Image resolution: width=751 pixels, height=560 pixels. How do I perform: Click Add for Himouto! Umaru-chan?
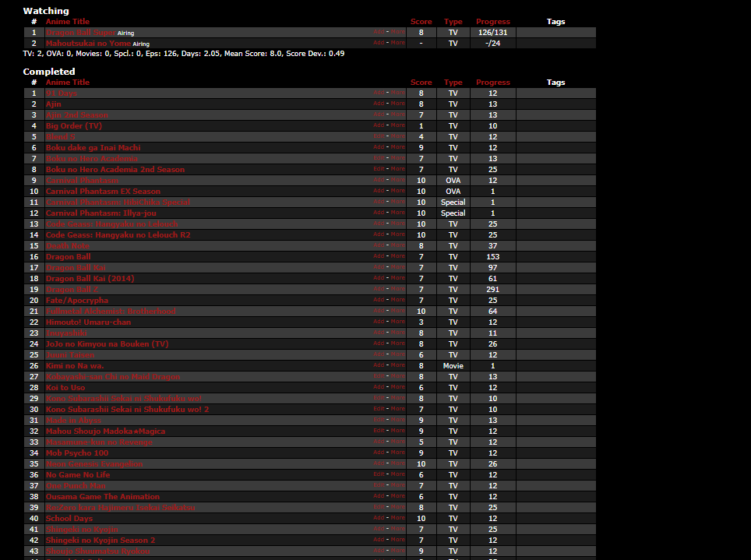379,322
